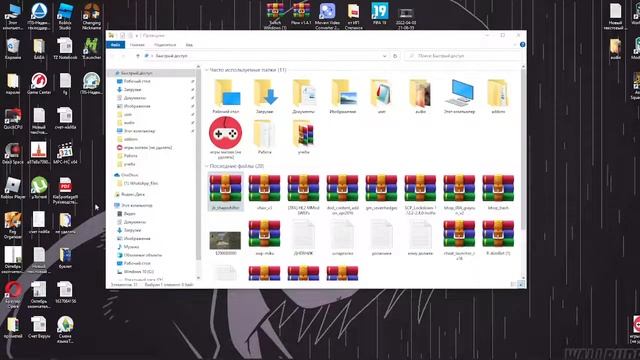Open the red gamepad games folder
The width and height of the screenshot is (640, 360).
coord(226,137)
